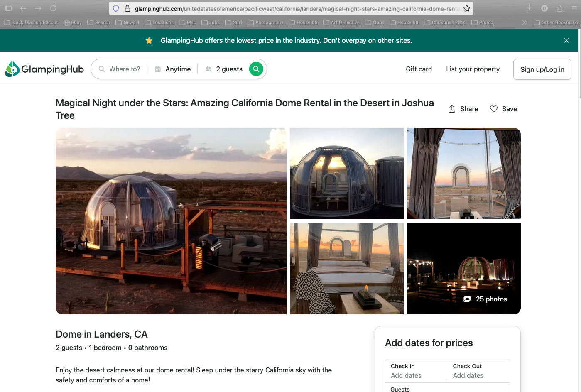Click the green search magnifier button

point(256,69)
